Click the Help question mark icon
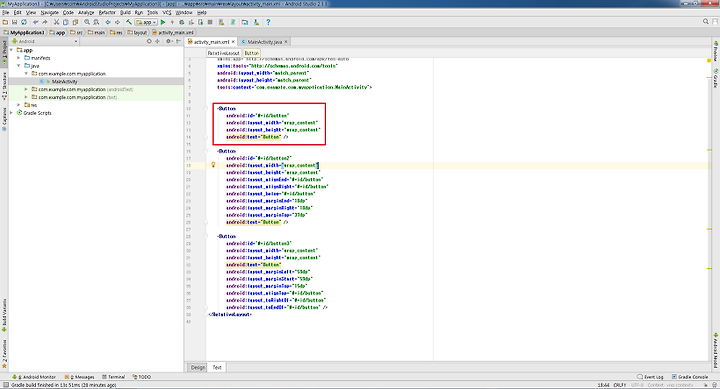 pyautogui.click(x=268, y=22)
